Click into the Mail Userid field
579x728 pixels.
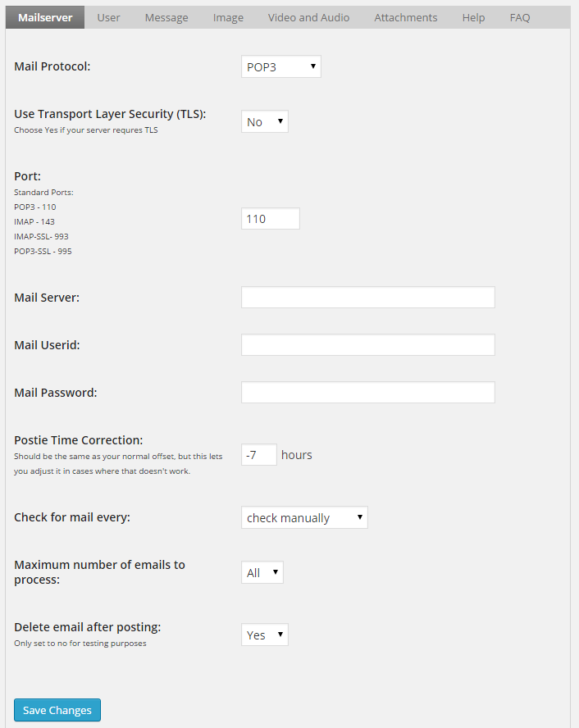[x=367, y=345]
